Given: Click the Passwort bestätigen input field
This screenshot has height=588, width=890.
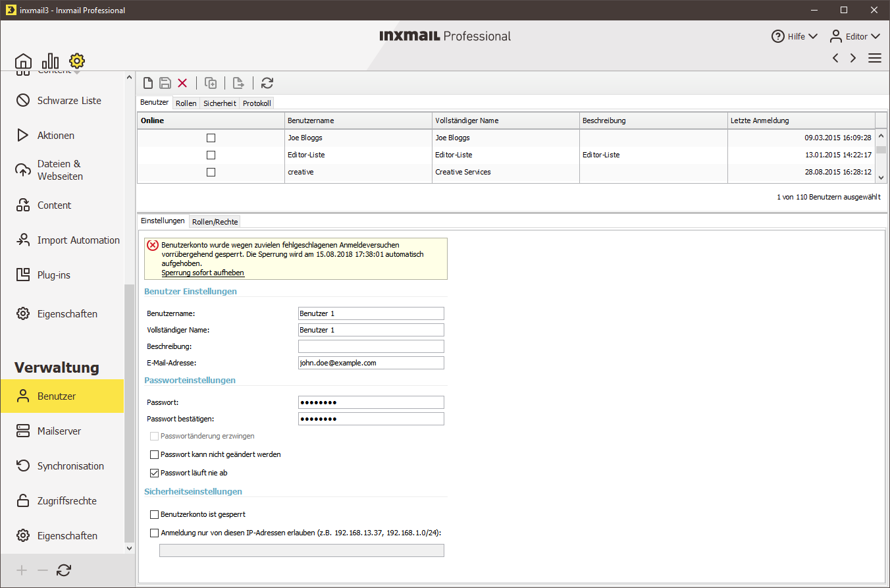Looking at the screenshot, I should (371, 419).
